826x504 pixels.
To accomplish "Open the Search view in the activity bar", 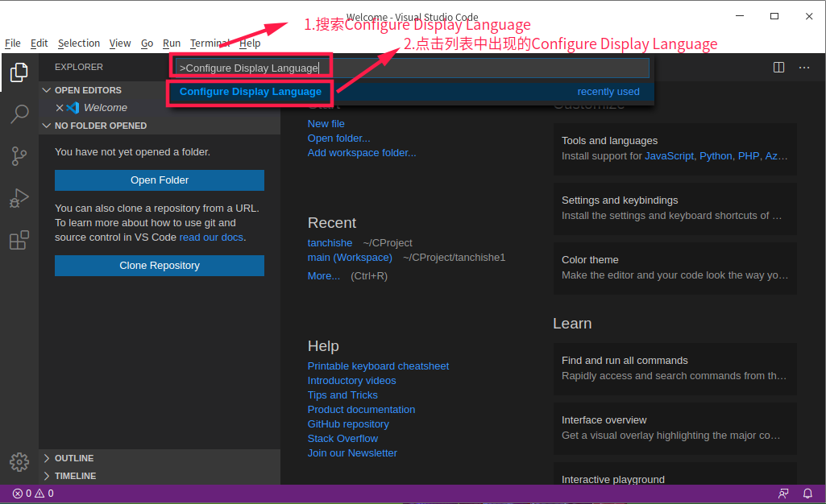I will click(x=19, y=114).
